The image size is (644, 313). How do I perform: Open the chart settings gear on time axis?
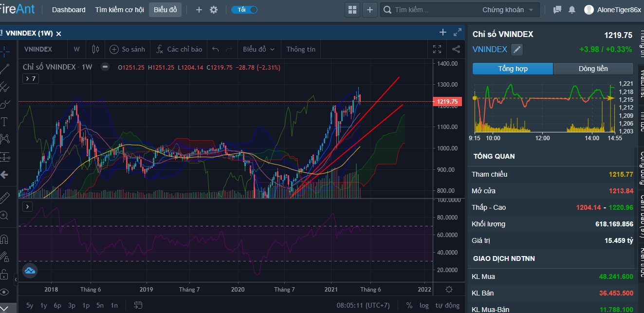click(449, 289)
